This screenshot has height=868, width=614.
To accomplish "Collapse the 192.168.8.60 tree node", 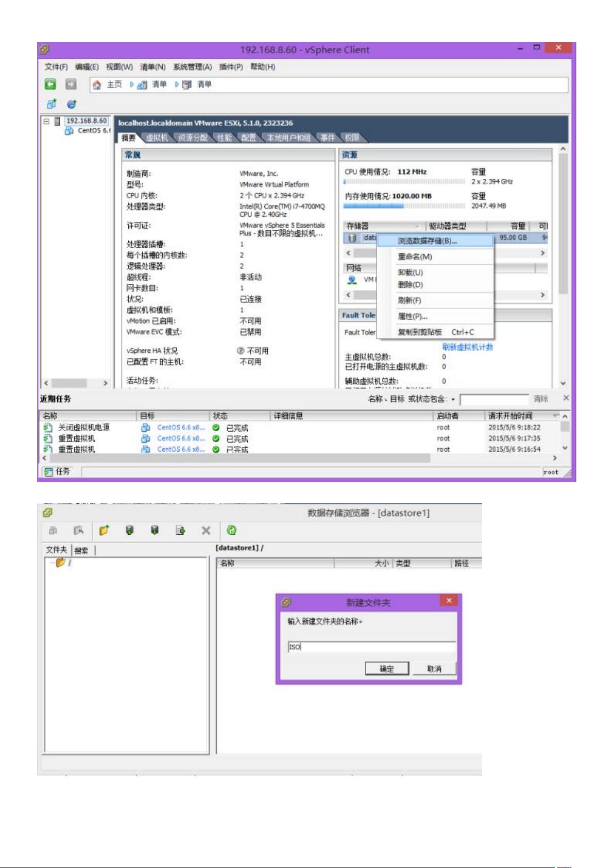I will point(46,122).
